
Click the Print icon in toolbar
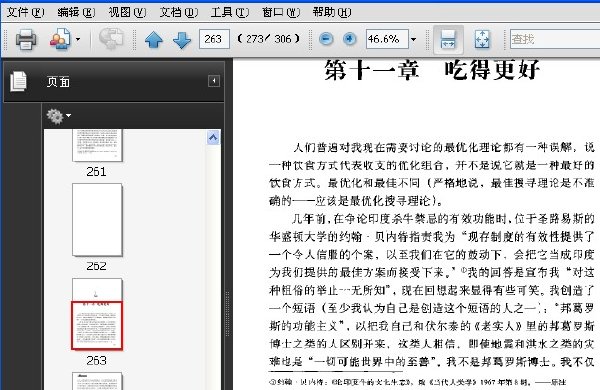pos(26,39)
